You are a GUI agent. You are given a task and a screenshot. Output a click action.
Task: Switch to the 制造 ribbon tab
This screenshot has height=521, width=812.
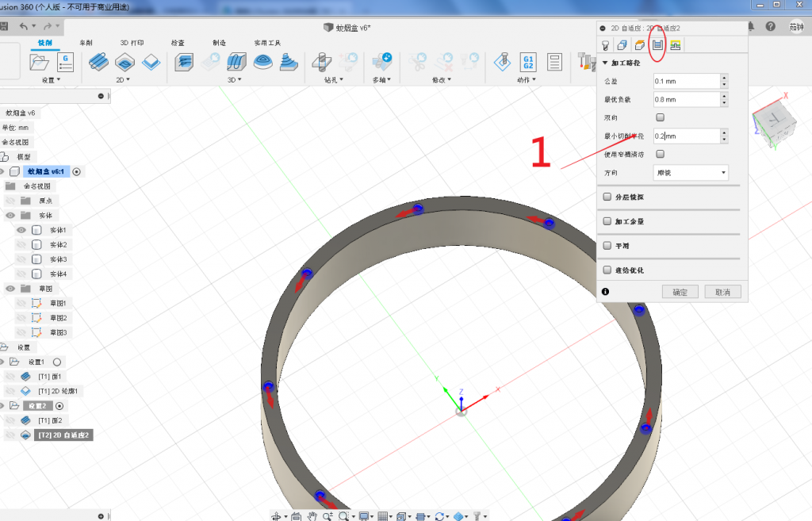coord(219,43)
